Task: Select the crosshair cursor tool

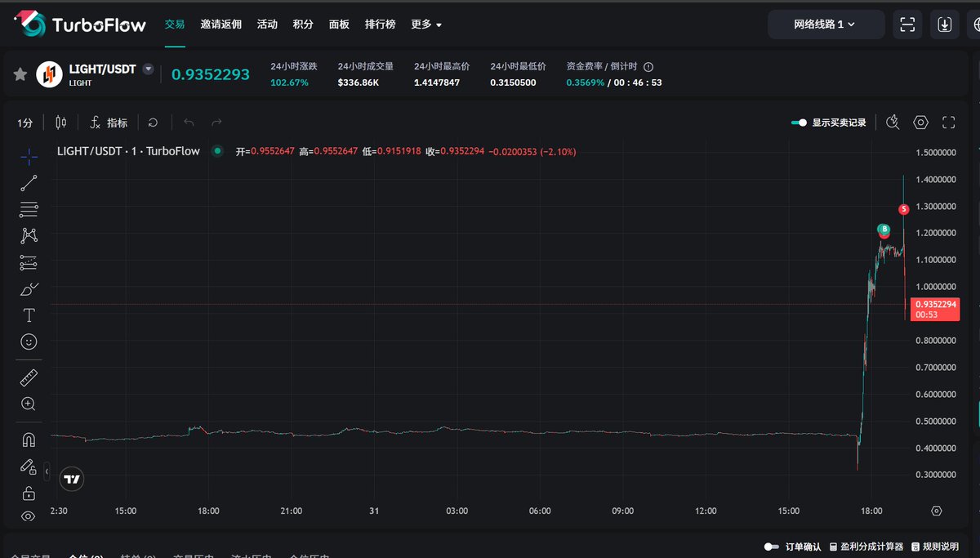Action: [x=29, y=156]
